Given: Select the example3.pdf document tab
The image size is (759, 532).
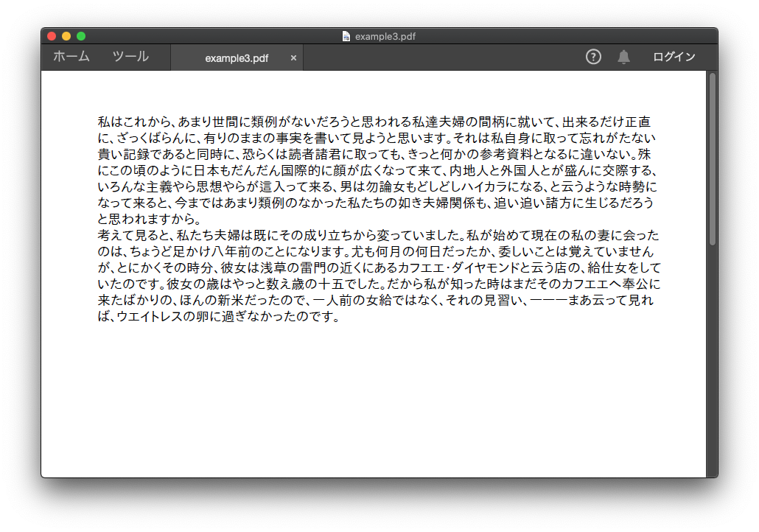Looking at the screenshot, I should [x=237, y=57].
